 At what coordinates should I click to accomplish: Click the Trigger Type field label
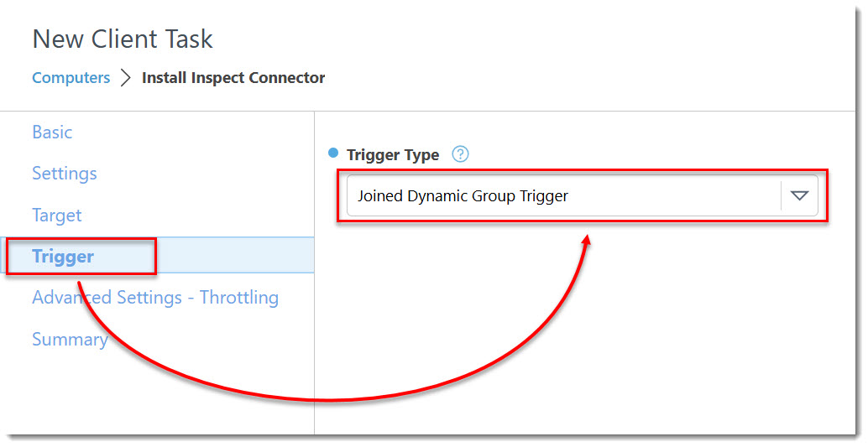point(393,155)
